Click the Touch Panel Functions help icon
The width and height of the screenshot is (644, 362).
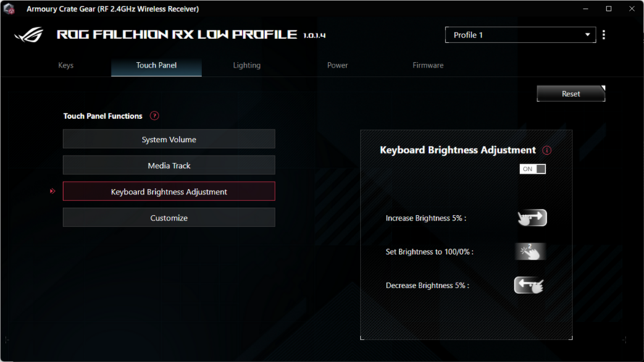click(154, 116)
